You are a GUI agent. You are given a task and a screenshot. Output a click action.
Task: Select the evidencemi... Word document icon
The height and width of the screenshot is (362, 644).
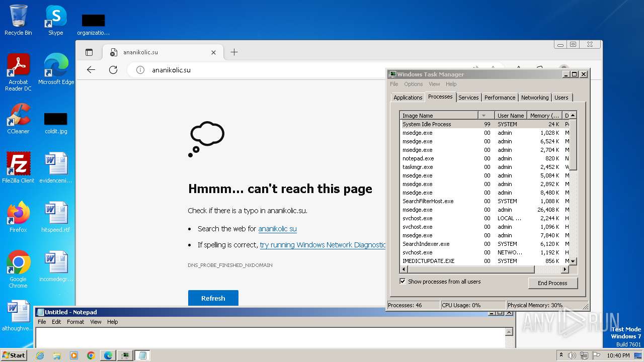[x=55, y=168]
